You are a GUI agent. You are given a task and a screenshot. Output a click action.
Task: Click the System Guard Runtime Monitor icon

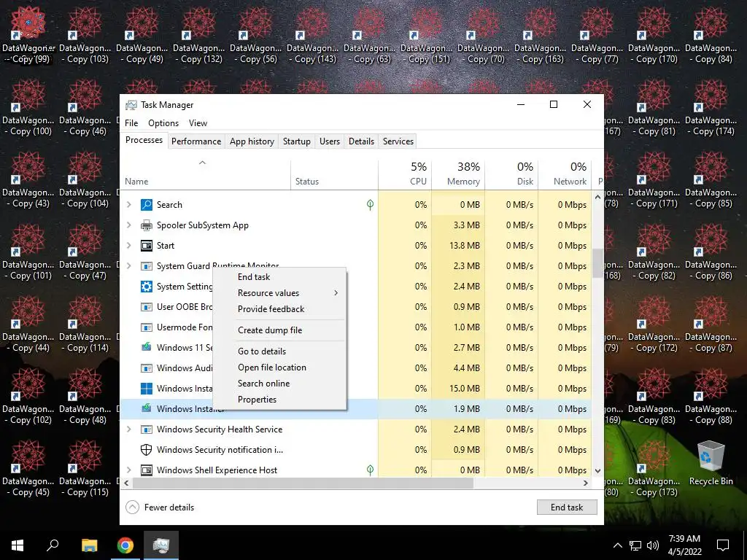[x=146, y=266]
